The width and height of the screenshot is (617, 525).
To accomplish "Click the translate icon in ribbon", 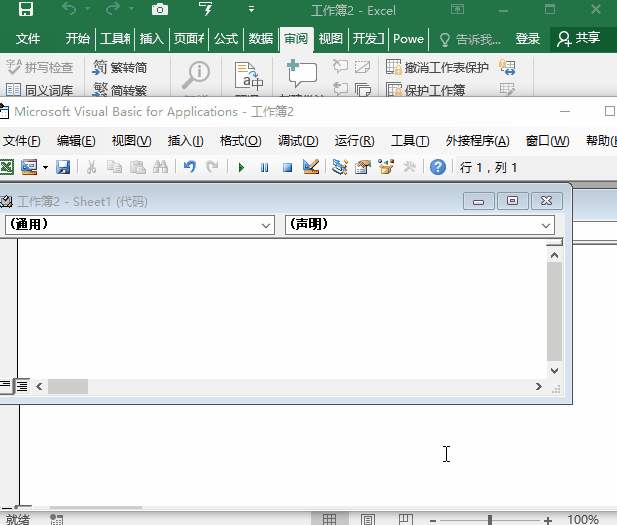I will pos(248,76).
